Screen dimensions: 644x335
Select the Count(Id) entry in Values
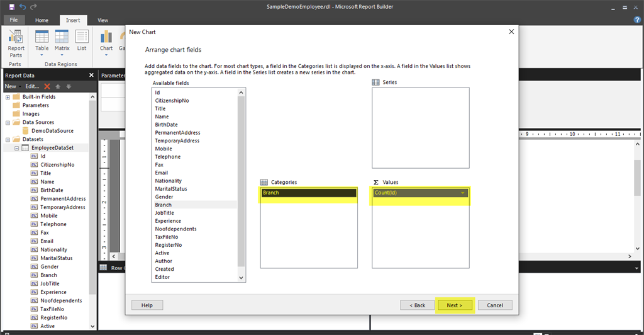(420, 193)
